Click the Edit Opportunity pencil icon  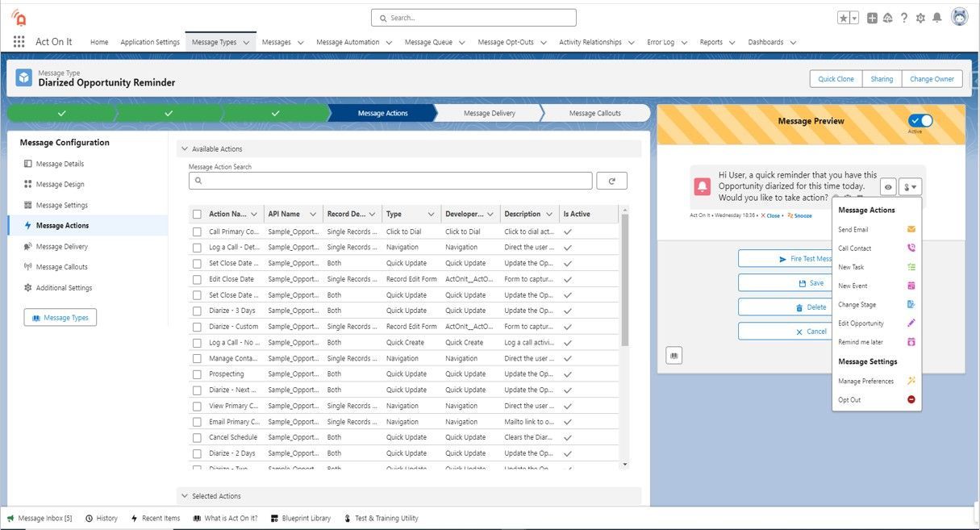(911, 323)
